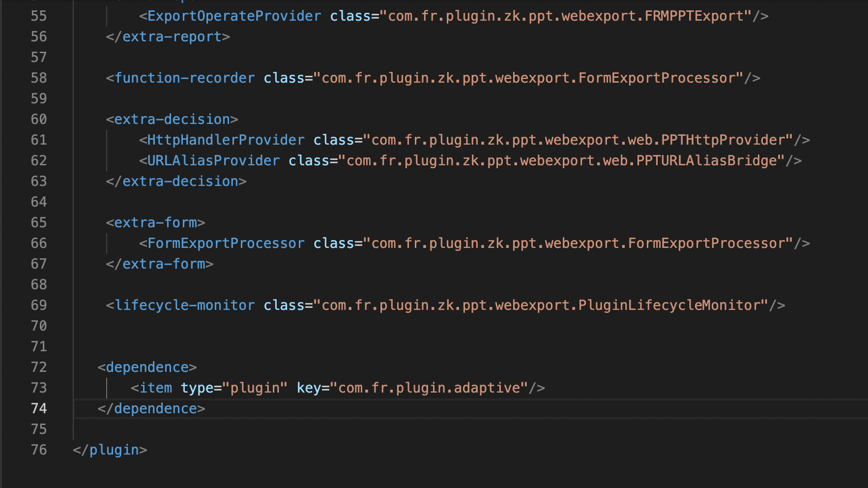868x488 pixels.
Task: Click line number 74 in the gutter
Action: 39,408
